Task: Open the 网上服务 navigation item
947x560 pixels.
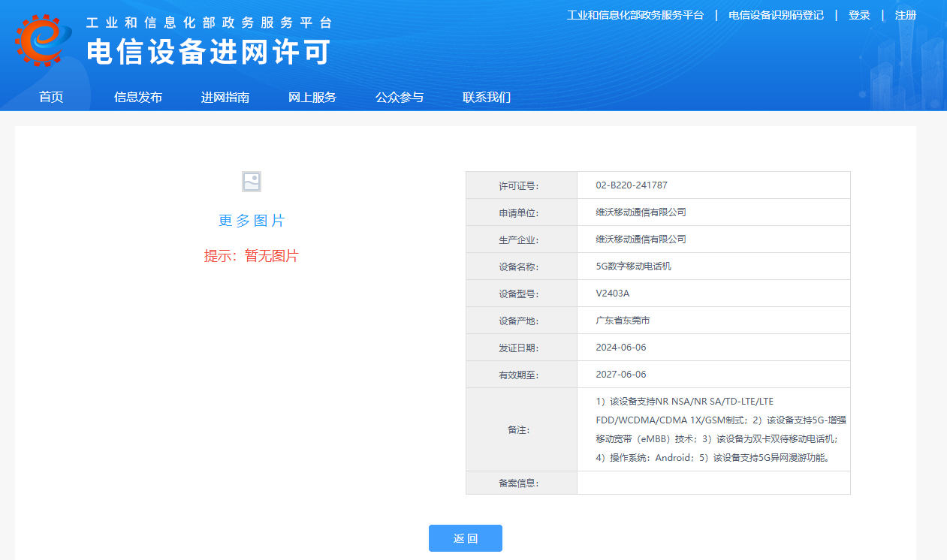Action: tap(312, 98)
